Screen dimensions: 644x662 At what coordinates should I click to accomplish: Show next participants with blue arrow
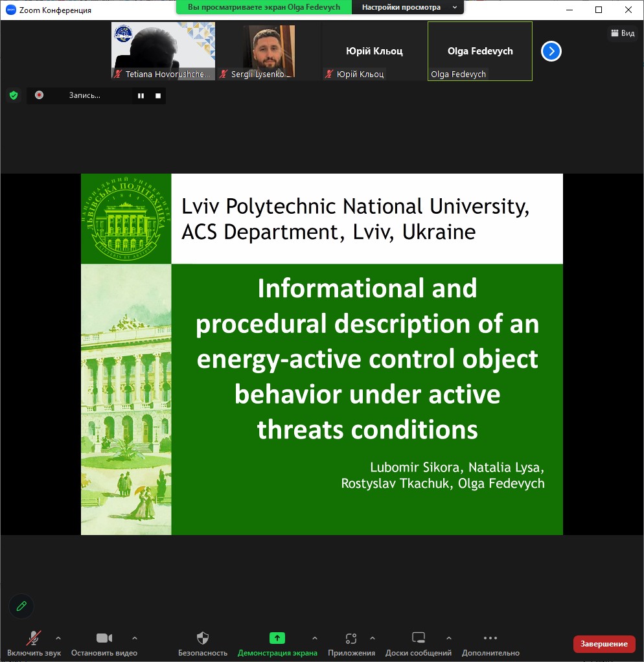(x=551, y=51)
